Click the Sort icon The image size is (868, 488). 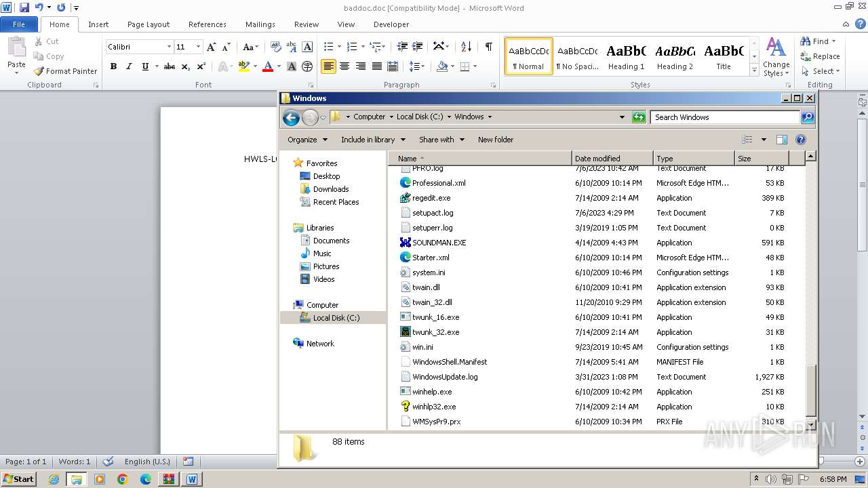point(466,47)
